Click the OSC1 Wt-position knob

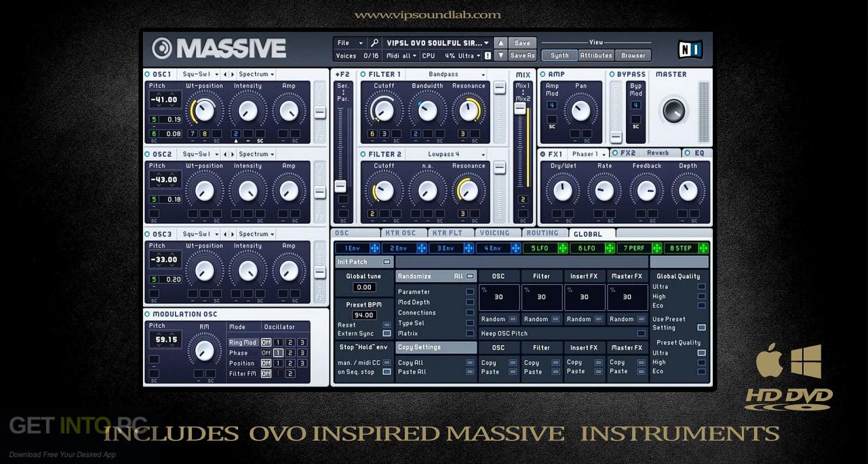pos(204,111)
